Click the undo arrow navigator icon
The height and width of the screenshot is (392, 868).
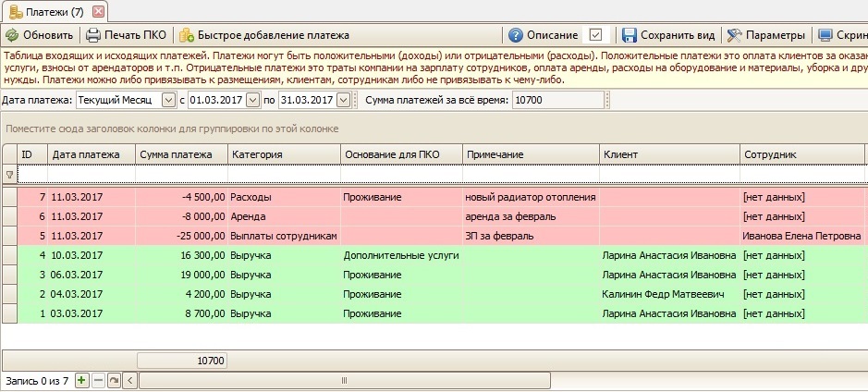114,380
